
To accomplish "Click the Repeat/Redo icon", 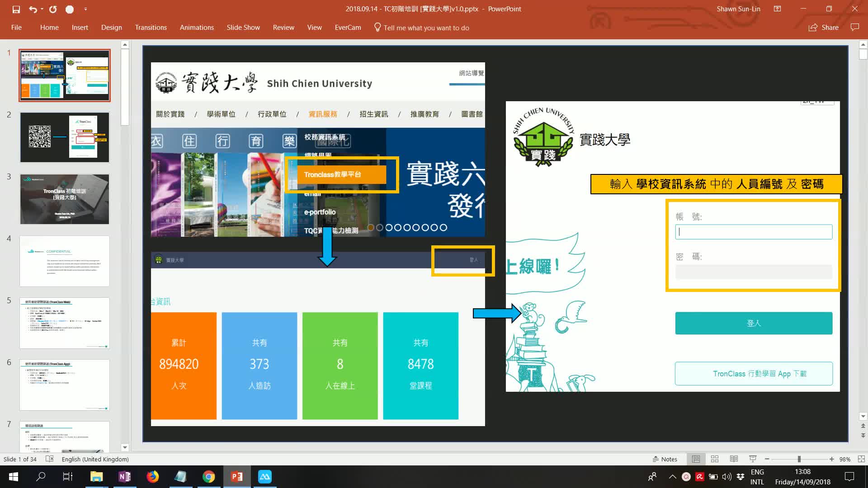I will click(53, 9).
